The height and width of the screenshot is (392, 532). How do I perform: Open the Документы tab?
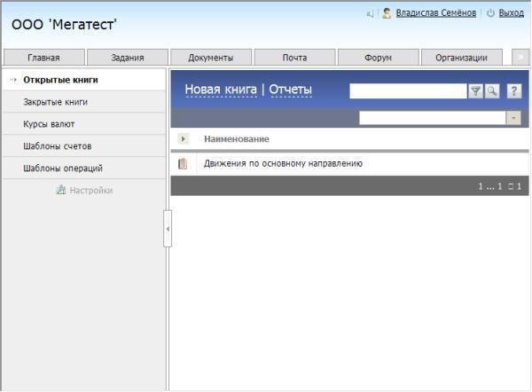coord(211,58)
